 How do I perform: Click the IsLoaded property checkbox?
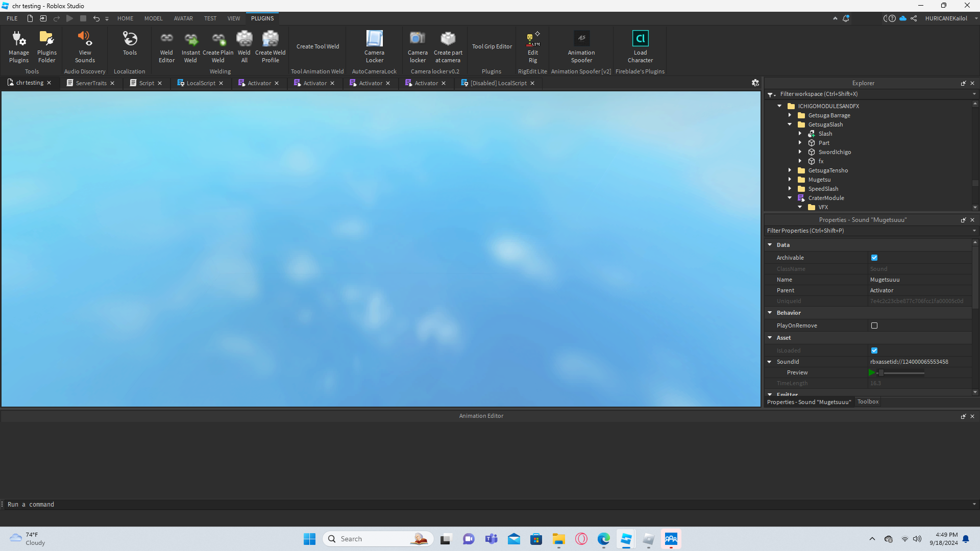(x=874, y=350)
